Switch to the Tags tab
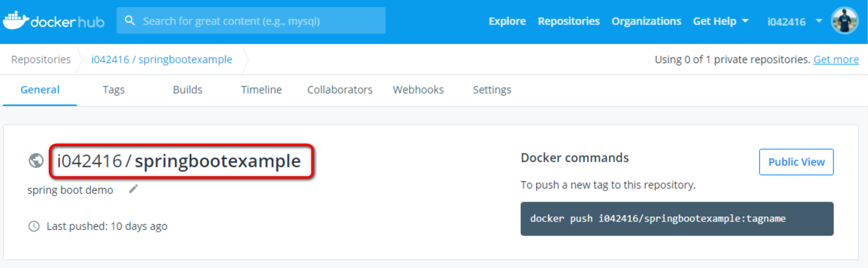 114,90
